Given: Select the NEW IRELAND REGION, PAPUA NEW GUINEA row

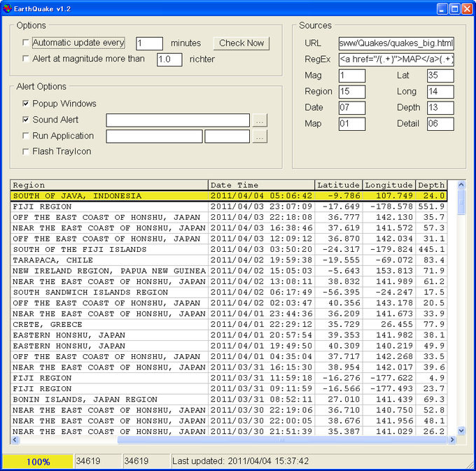Looking at the screenshot, I should (x=229, y=271).
